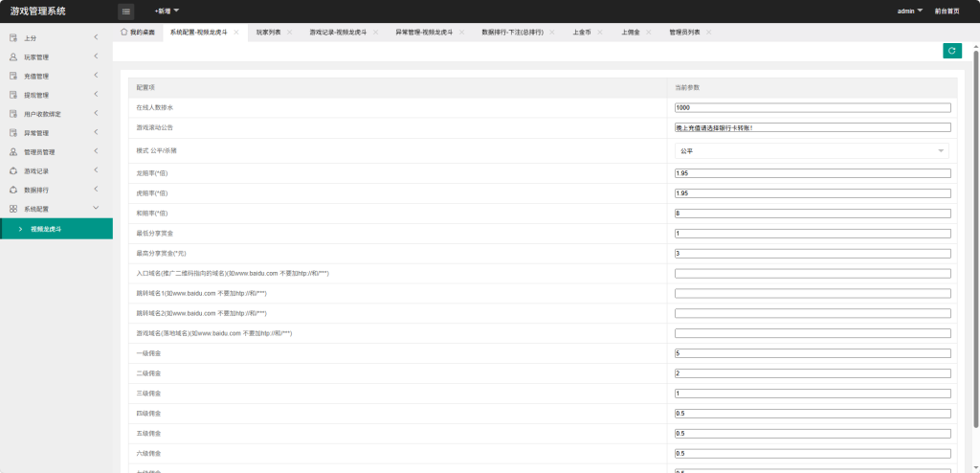Click the home icon on 我的桌面 tab
The image size is (980, 473).
(x=123, y=32)
